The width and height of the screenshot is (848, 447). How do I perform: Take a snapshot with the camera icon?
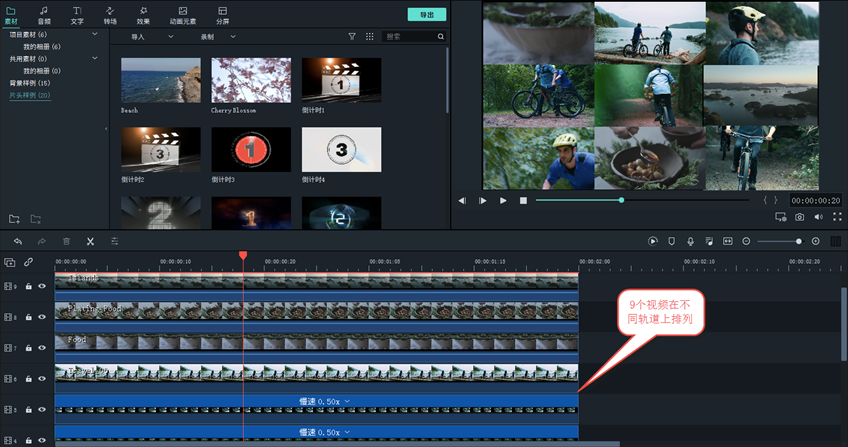point(799,216)
